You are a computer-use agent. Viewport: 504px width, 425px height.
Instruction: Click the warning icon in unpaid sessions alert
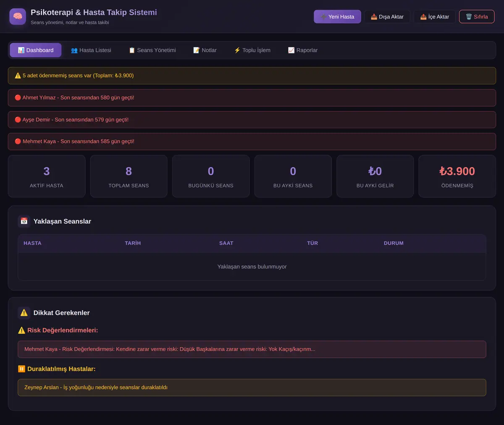18,76
